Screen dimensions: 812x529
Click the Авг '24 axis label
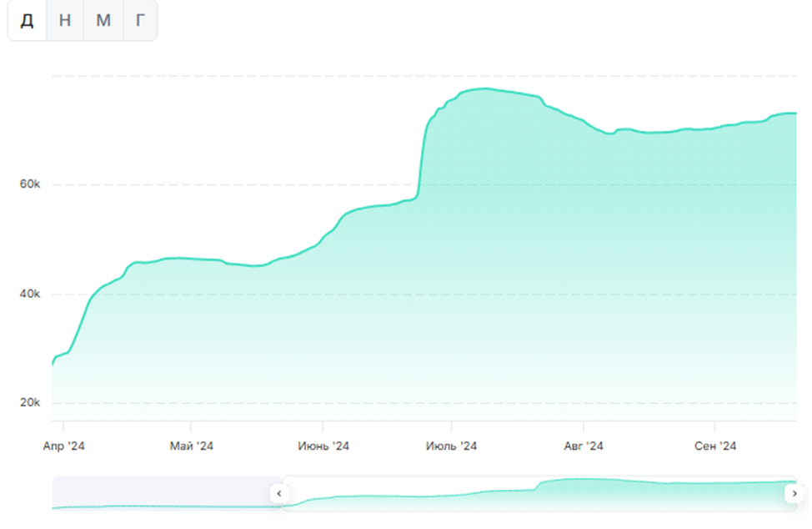point(584,446)
